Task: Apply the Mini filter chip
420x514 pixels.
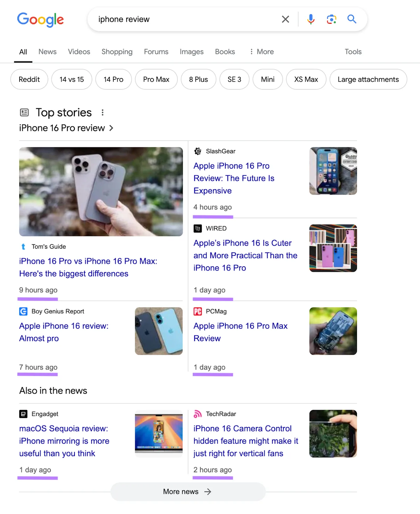Action: point(268,79)
